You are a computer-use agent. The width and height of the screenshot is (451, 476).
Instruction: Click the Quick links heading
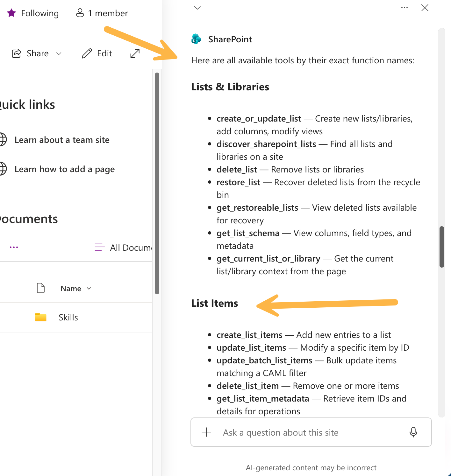click(x=27, y=105)
